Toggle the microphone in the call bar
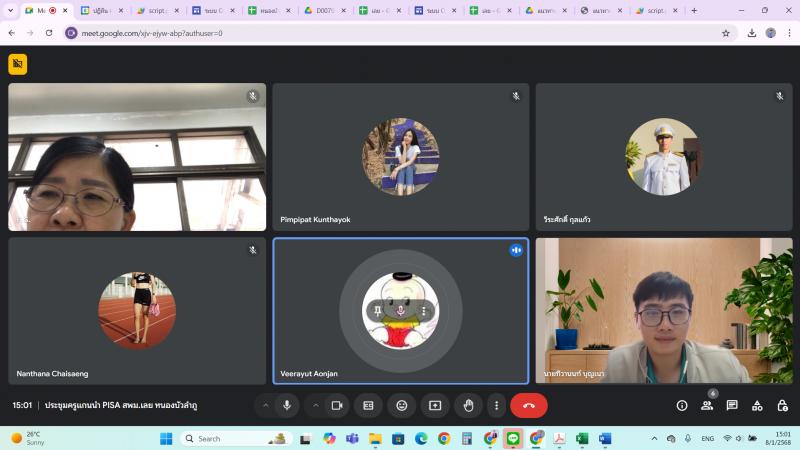The width and height of the screenshot is (800, 450). [287, 406]
